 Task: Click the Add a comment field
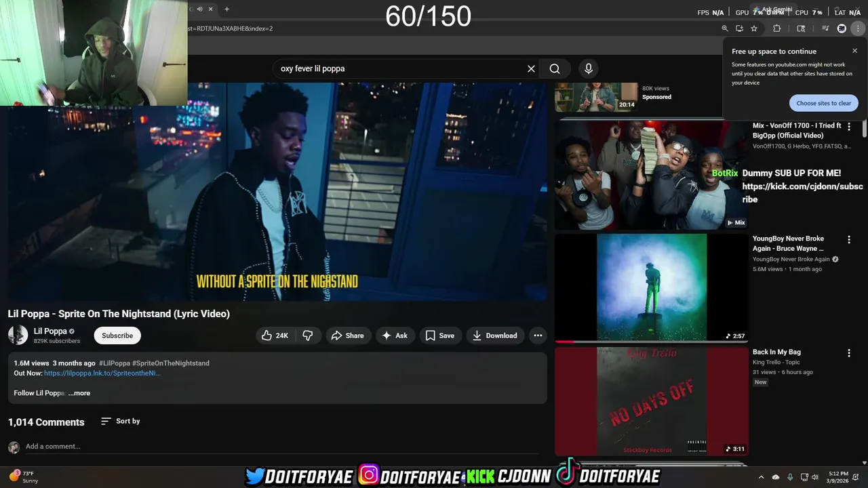tap(281, 447)
